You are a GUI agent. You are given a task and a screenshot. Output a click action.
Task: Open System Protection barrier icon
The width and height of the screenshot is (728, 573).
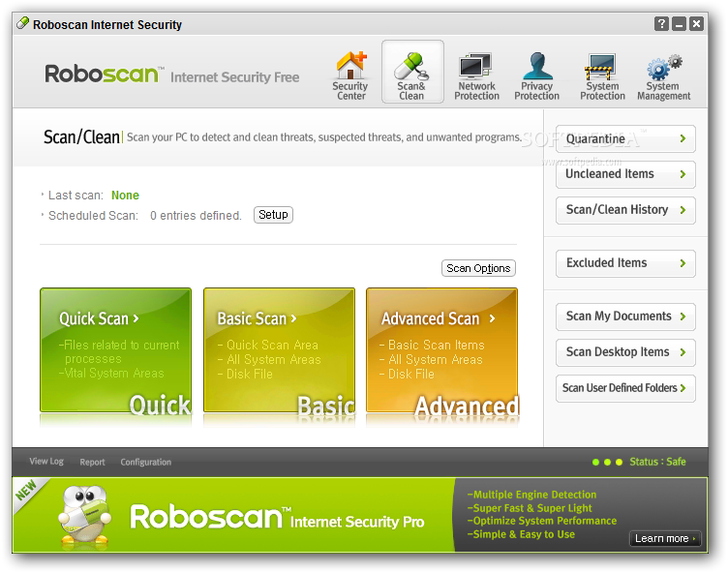pyautogui.click(x=600, y=67)
